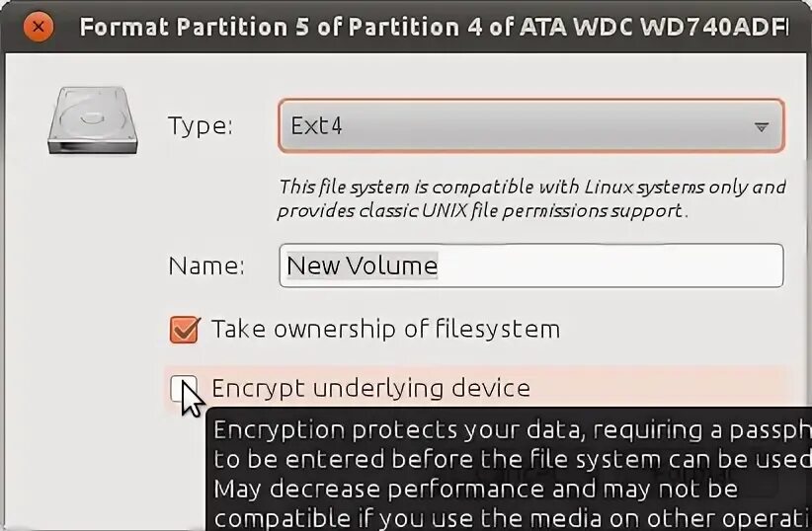
Task: Click the "Type:" label
Action: 201,126
